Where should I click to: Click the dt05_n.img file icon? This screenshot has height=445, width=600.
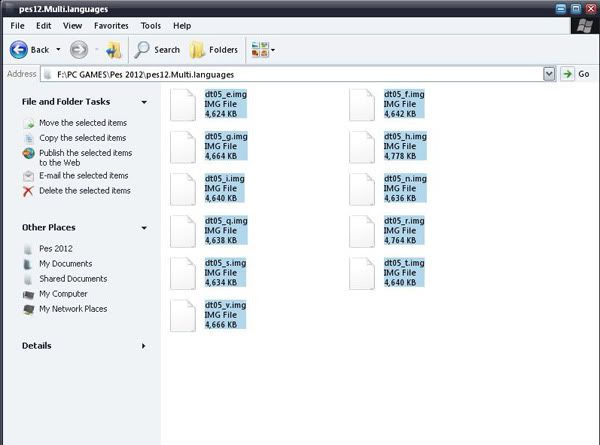click(362, 189)
